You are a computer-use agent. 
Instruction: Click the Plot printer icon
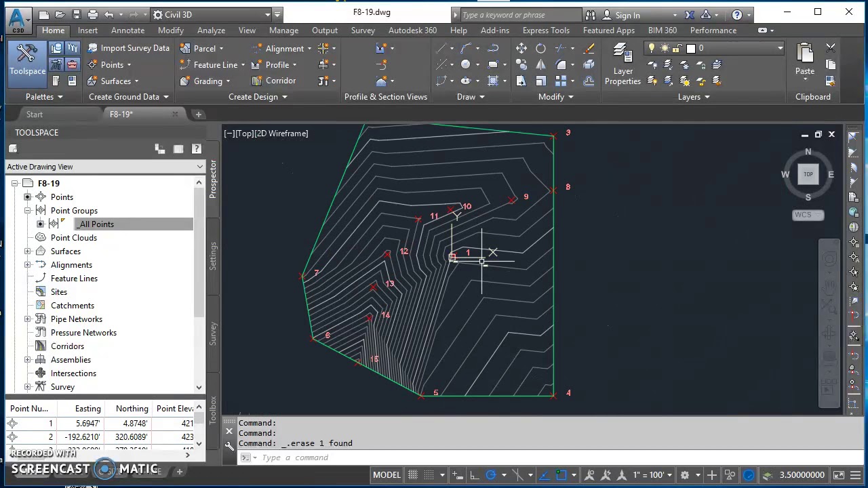[92, 14]
